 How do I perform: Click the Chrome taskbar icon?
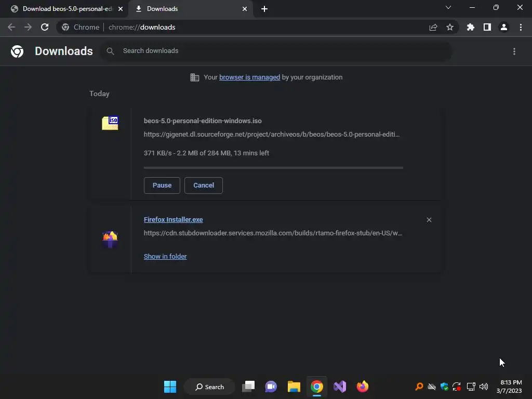(x=316, y=387)
